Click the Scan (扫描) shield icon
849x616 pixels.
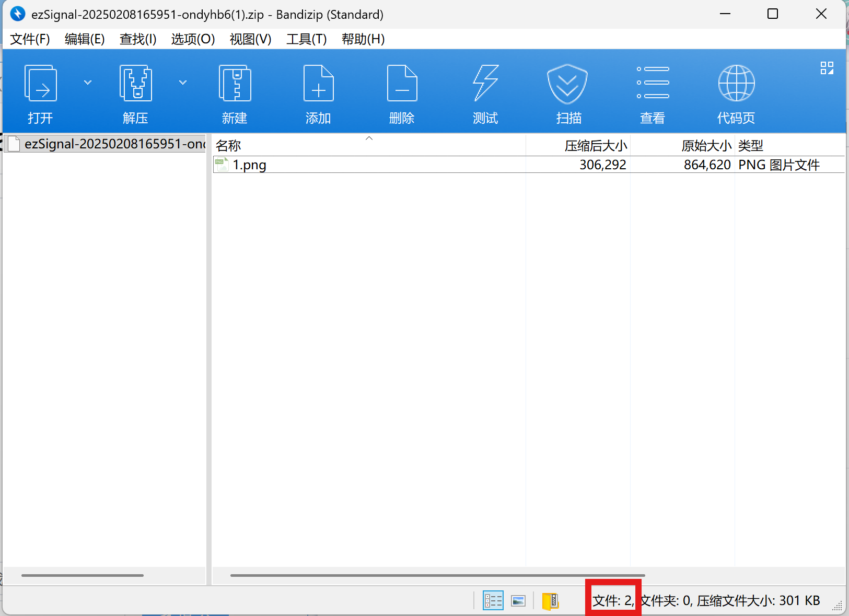(567, 84)
